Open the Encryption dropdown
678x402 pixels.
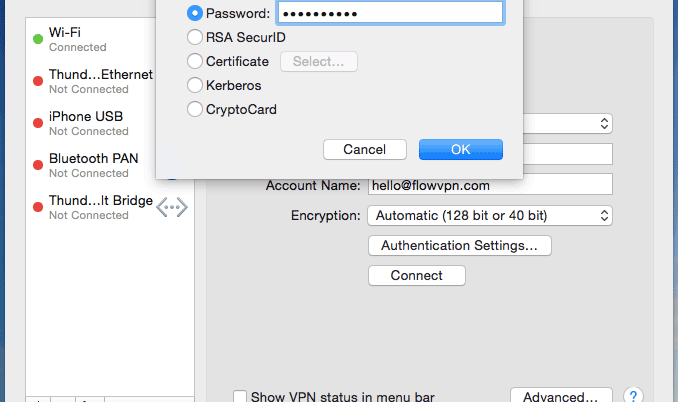point(490,215)
